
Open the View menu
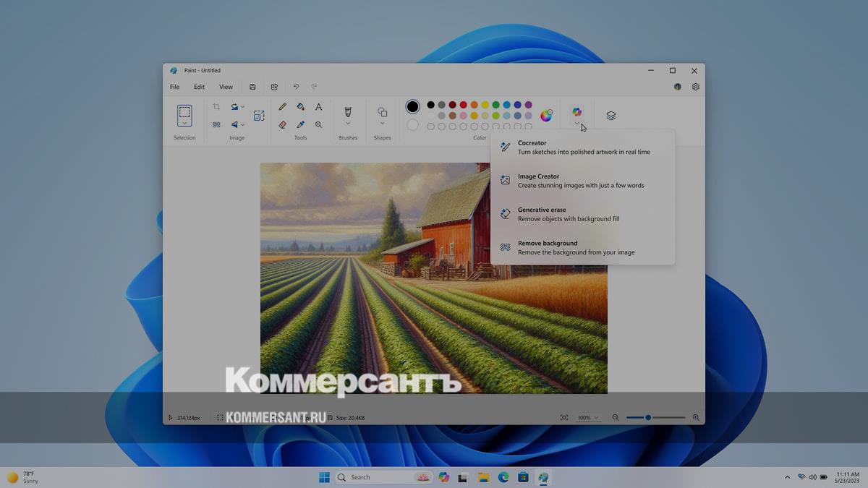[226, 87]
